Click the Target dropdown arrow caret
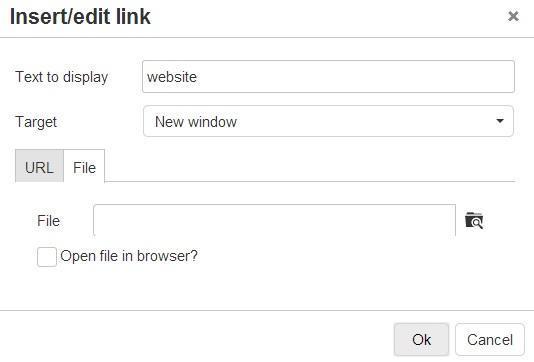The image size is (534, 362). [x=500, y=121]
